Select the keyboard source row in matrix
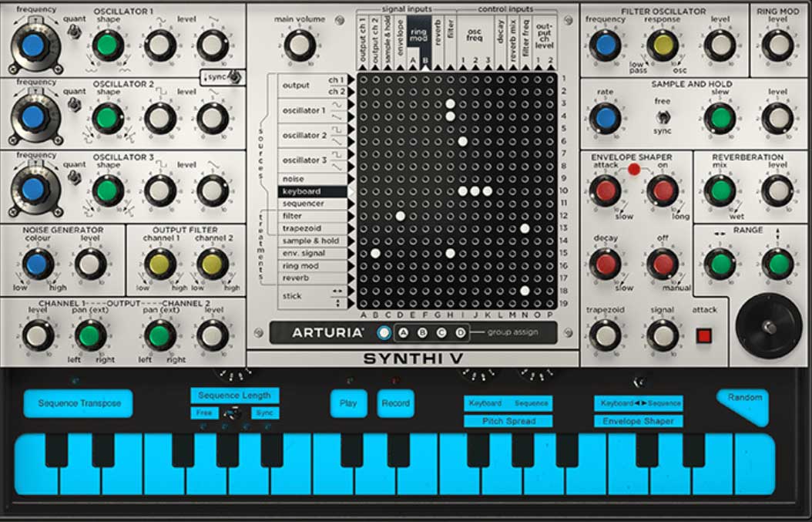 tap(313, 191)
